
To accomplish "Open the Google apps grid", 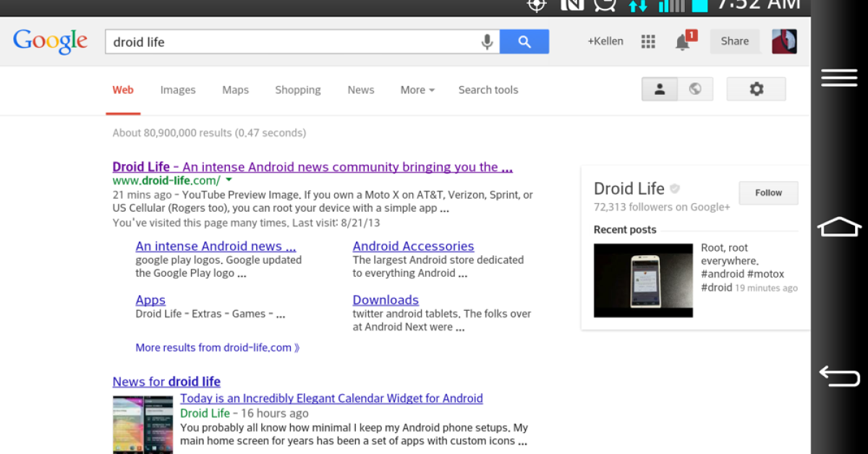I will click(648, 42).
